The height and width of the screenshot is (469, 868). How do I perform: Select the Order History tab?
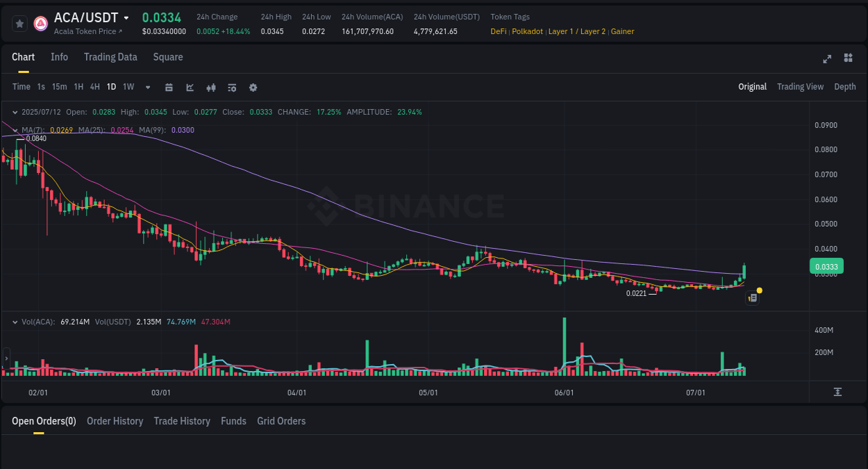tap(115, 421)
